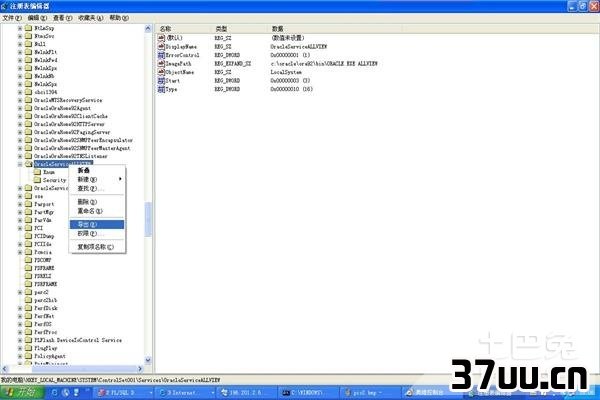Click the PDCOMP folder icon
The image size is (600, 400).
(x=28, y=260)
